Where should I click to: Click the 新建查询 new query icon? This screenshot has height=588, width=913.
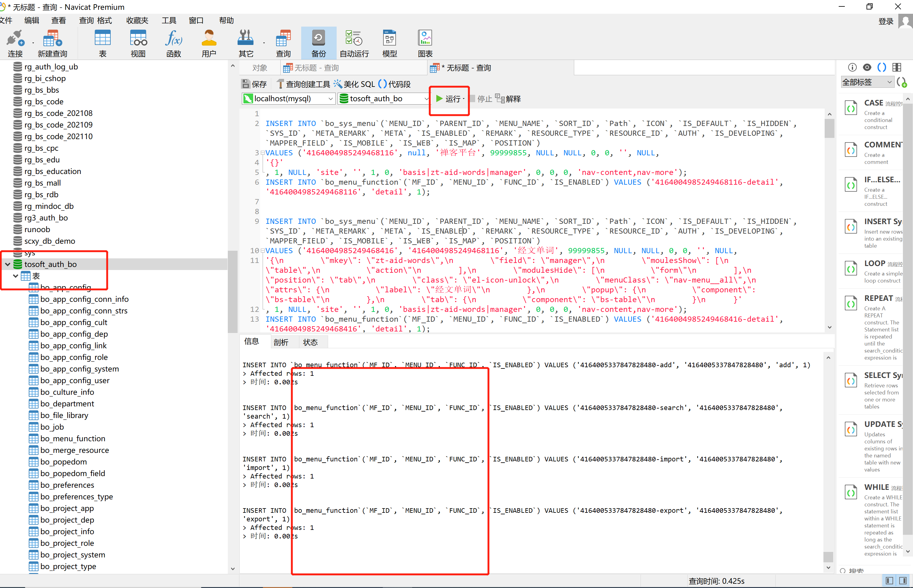click(x=52, y=43)
